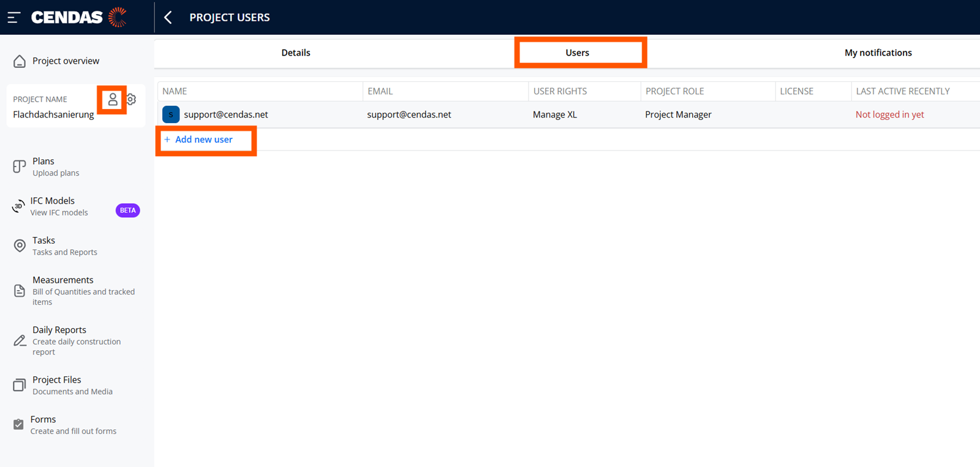Image resolution: width=980 pixels, height=467 pixels.
Task: Click the Forms checklist icon
Action: point(18,424)
